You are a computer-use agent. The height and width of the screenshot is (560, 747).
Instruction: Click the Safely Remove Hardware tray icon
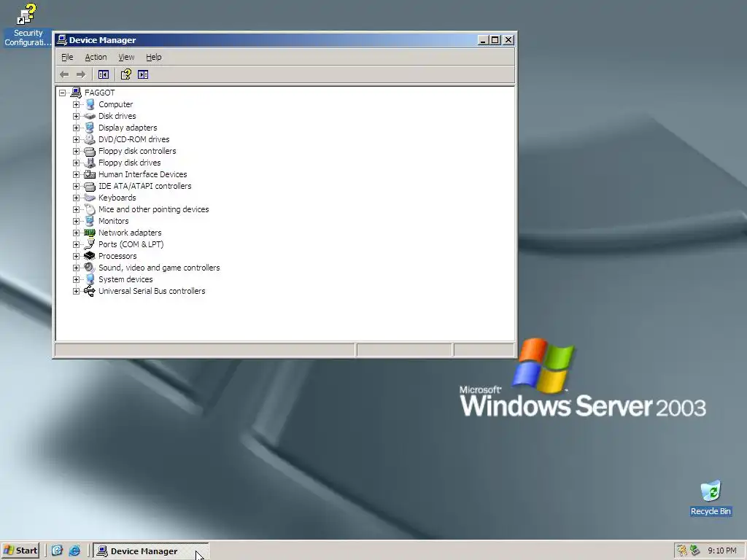[x=695, y=551]
